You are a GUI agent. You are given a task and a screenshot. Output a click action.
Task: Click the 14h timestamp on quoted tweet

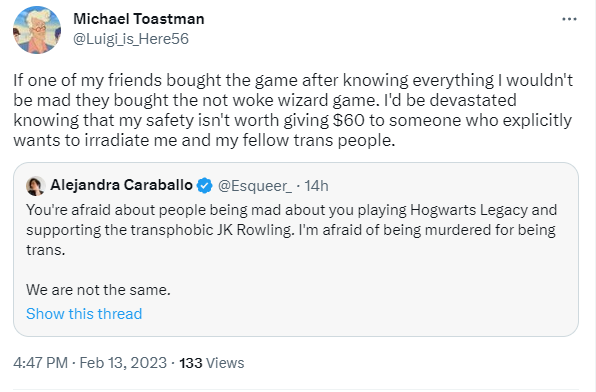tap(316, 186)
